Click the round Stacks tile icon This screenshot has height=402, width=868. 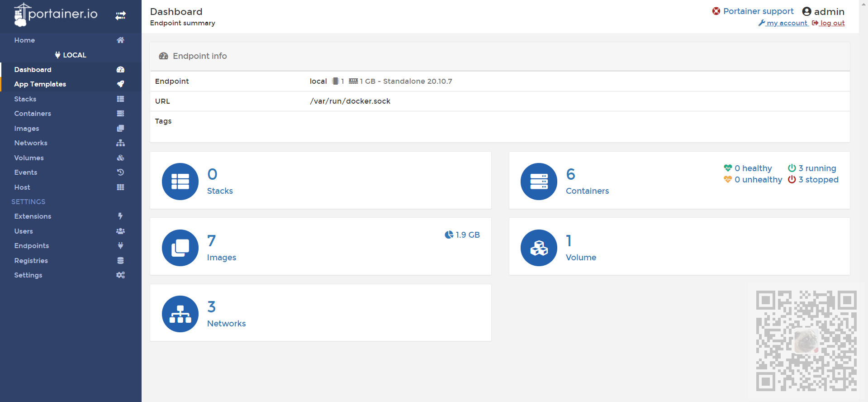click(x=180, y=182)
